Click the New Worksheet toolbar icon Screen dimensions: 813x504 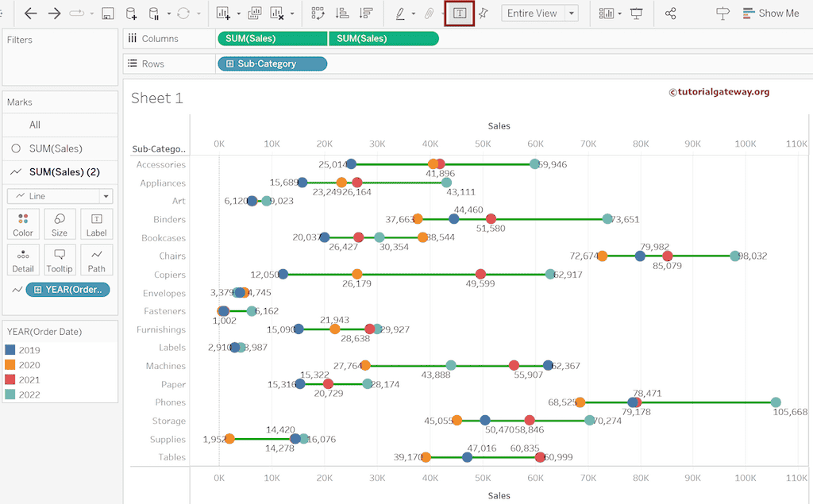click(x=223, y=13)
